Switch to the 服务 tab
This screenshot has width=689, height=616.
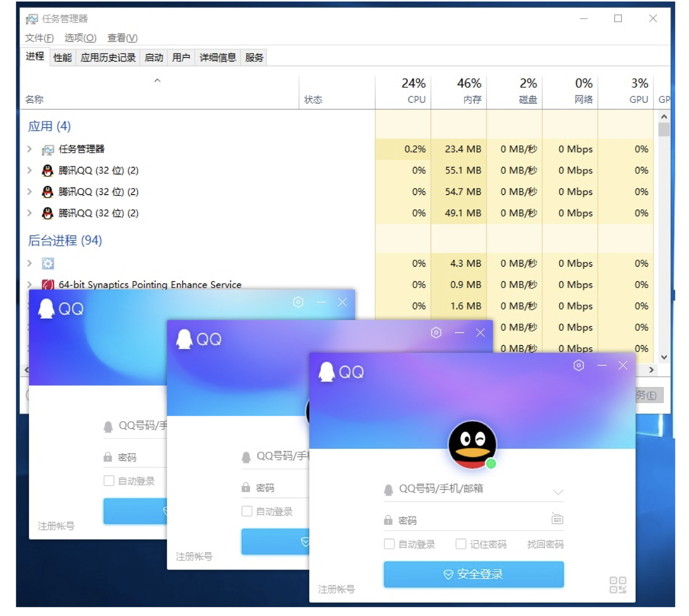(254, 57)
